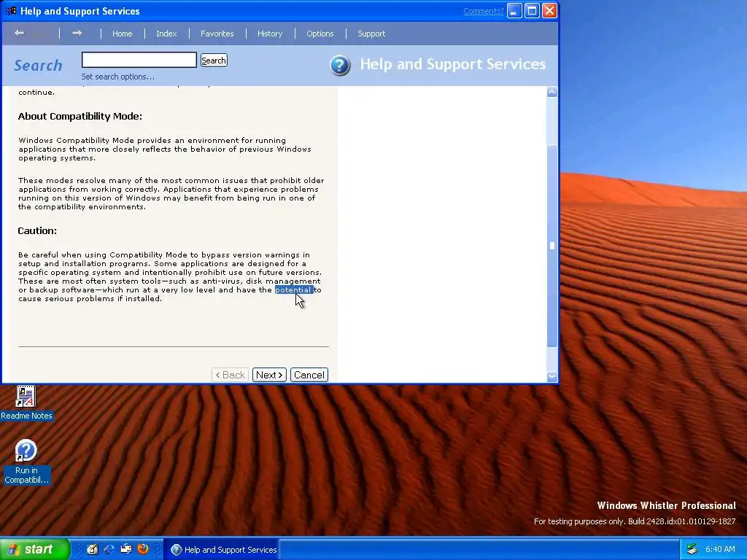Select the Readme Notes desktop icon
The image size is (747, 560).
click(x=26, y=403)
